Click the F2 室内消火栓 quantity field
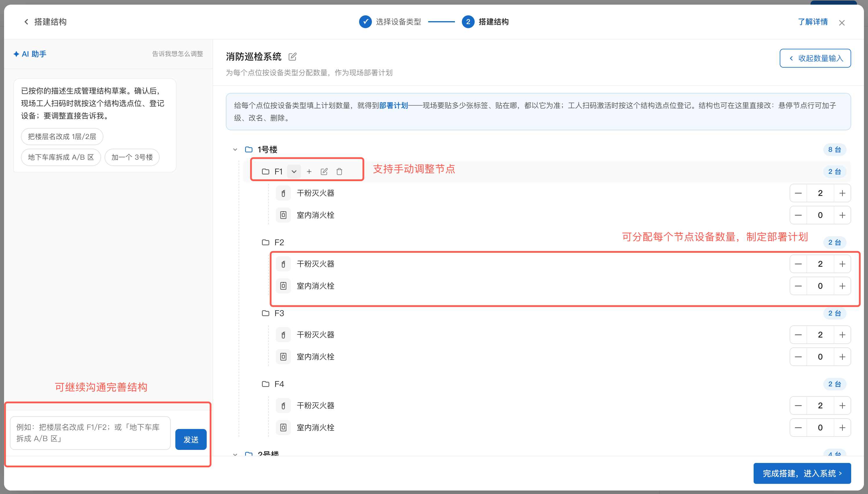868x494 pixels. (820, 286)
